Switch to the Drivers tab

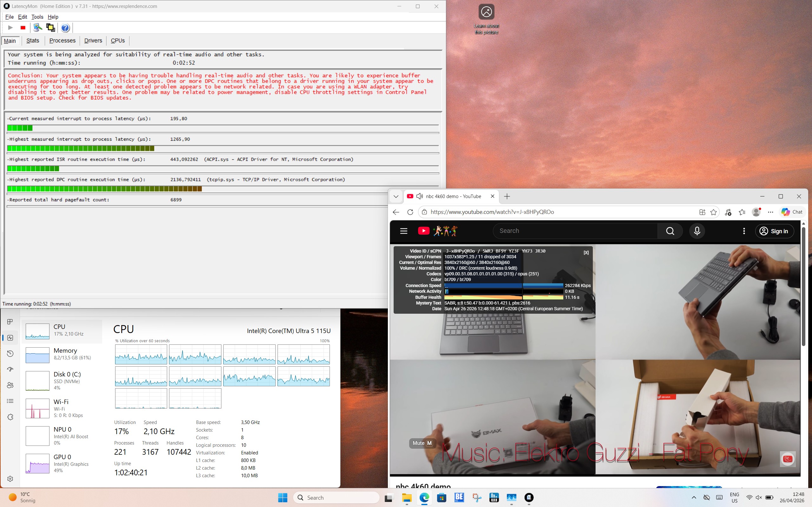pos(93,41)
